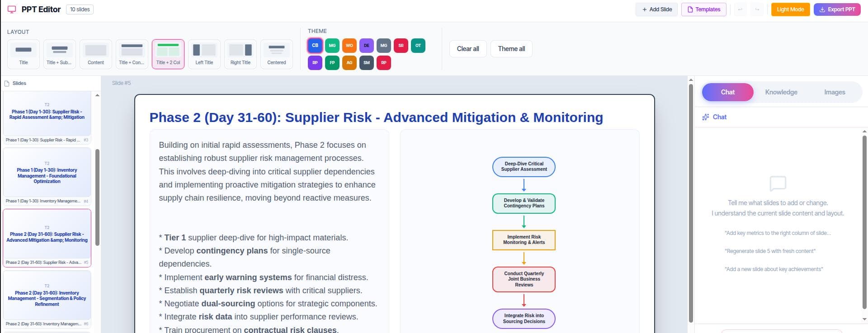Click the "Negotiate dual-sourcing options" bullet
Viewport: 868px width, 333px height.
click(x=268, y=304)
